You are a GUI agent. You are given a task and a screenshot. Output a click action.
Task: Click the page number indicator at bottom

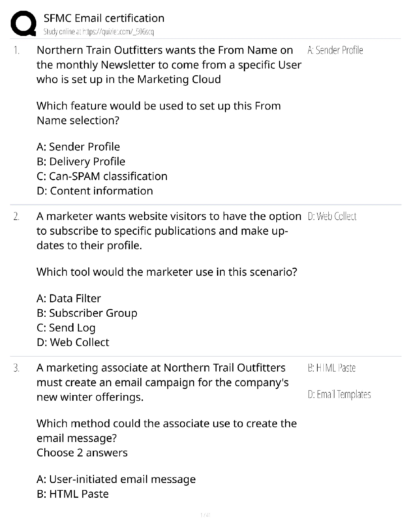point(205,515)
